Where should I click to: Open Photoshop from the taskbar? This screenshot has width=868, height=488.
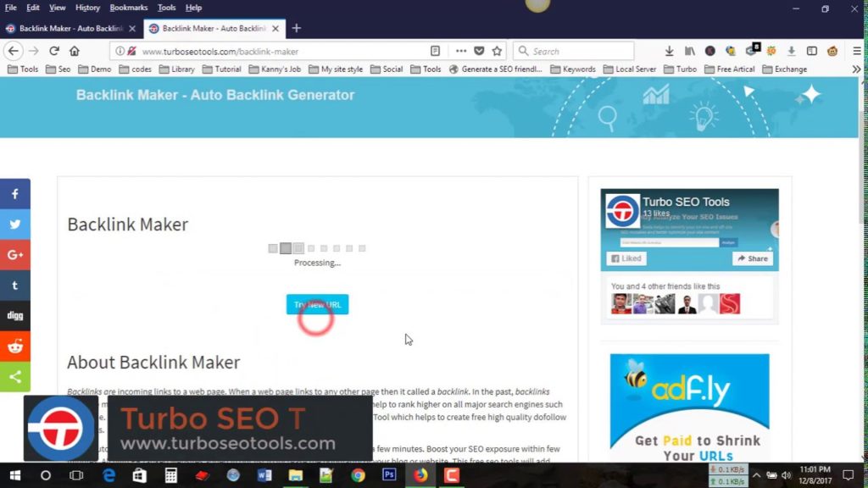389,475
